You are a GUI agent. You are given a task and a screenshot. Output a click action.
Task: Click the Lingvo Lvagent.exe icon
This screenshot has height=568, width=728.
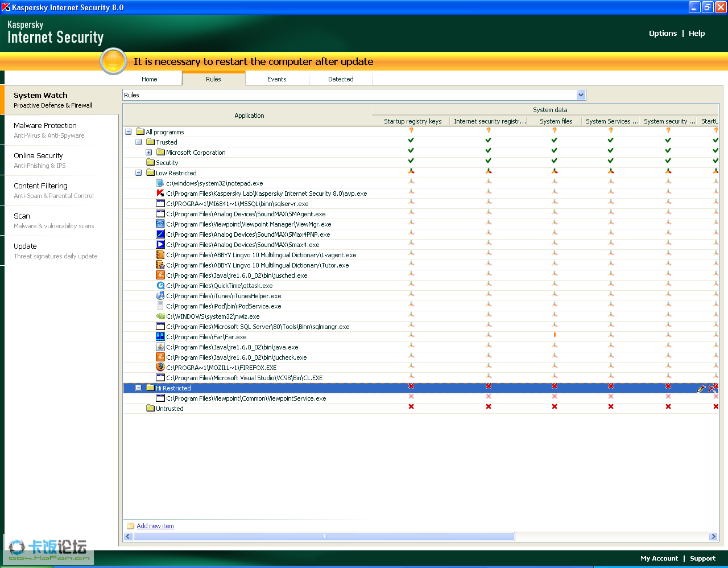(160, 255)
